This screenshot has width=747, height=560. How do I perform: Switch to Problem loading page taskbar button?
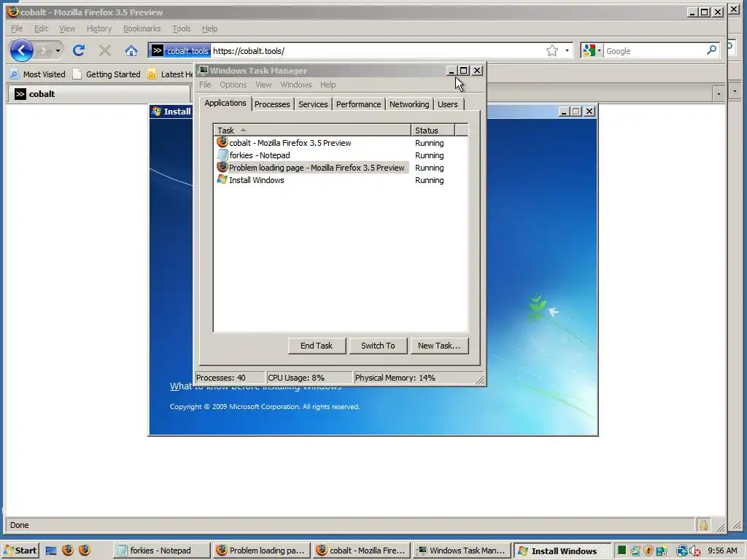[x=261, y=551]
